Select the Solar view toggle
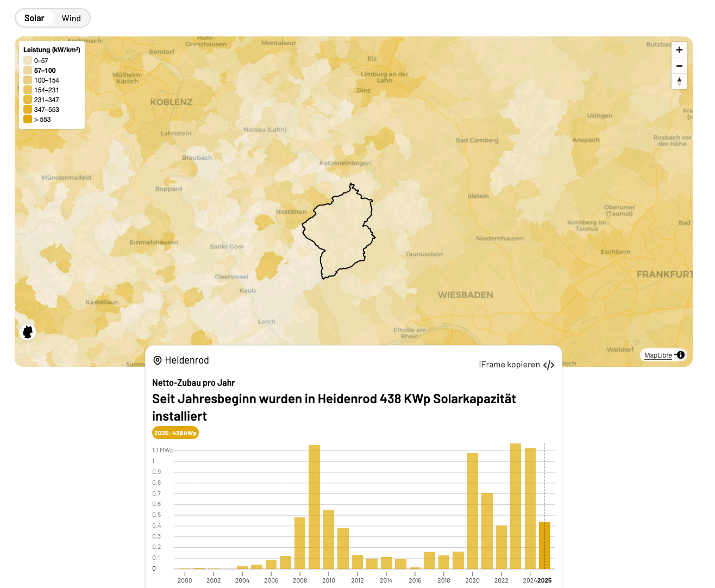 (34, 18)
